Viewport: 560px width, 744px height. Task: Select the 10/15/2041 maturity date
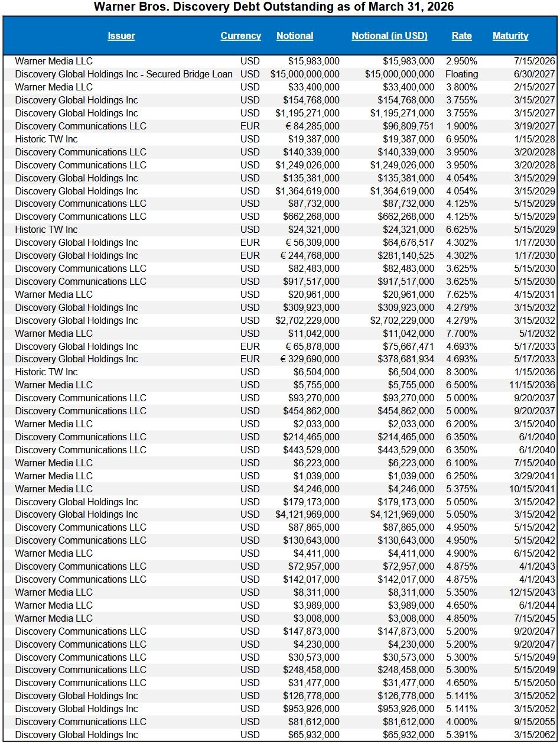click(533, 489)
